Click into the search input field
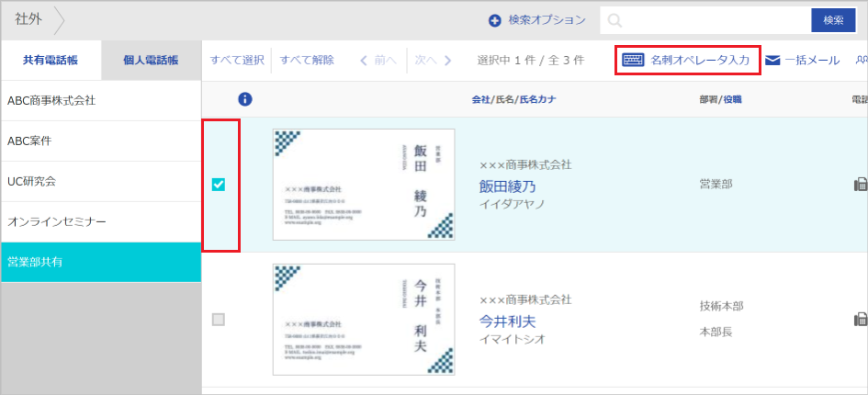The image size is (868, 395). (705, 20)
